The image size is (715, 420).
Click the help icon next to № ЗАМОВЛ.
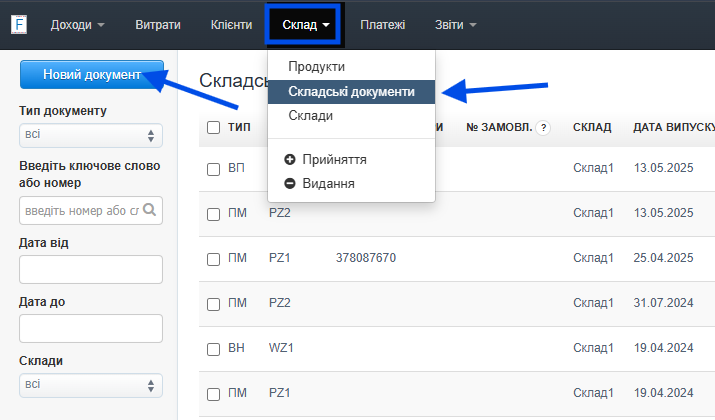[x=543, y=128]
